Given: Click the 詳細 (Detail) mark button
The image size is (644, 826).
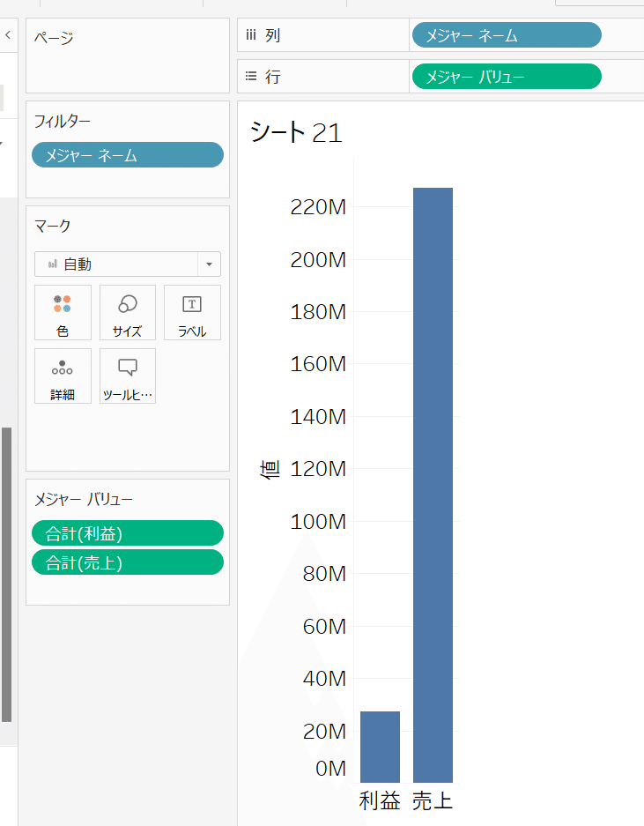Looking at the screenshot, I should (63, 376).
